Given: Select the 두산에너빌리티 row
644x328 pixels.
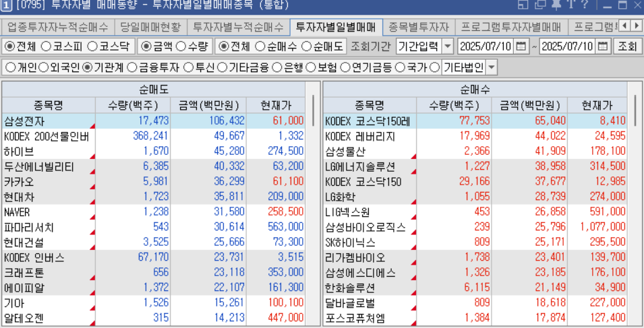Looking at the screenshot, I should click(x=154, y=166).
